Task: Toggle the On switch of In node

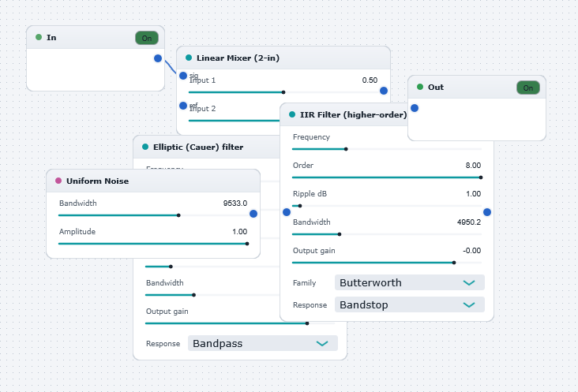Action: point(147,38)
